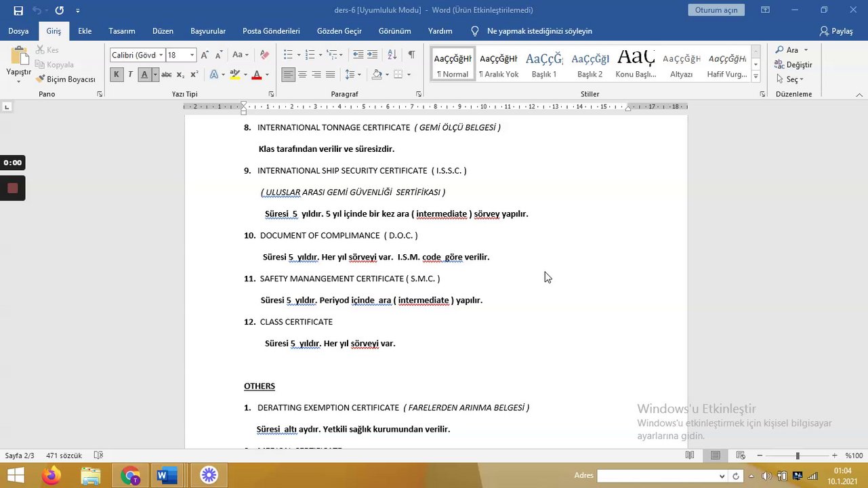The width and height of the screenshot is (868, 488).
Task: Switch to the Ekle (Insert) tab
Action: (x=85, y=31)
